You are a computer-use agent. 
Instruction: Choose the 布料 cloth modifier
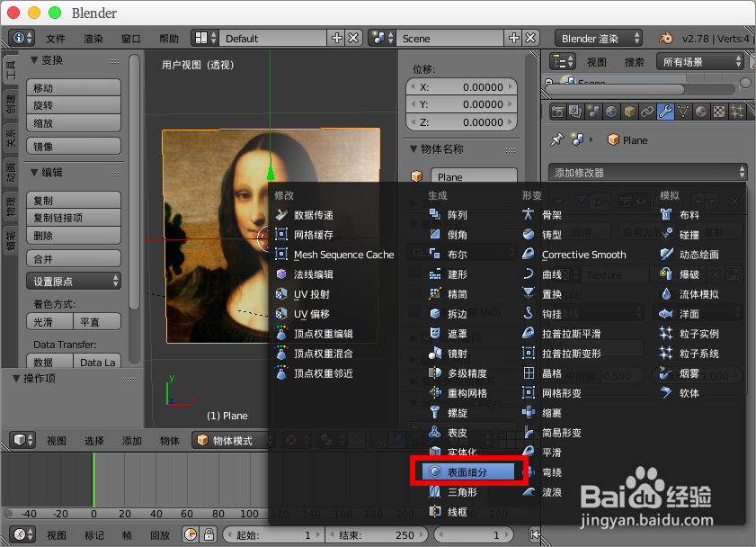(x=680, y=215)
